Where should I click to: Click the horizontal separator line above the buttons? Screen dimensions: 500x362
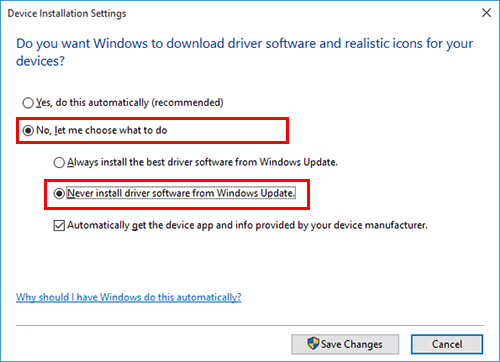tap(250, 325)
